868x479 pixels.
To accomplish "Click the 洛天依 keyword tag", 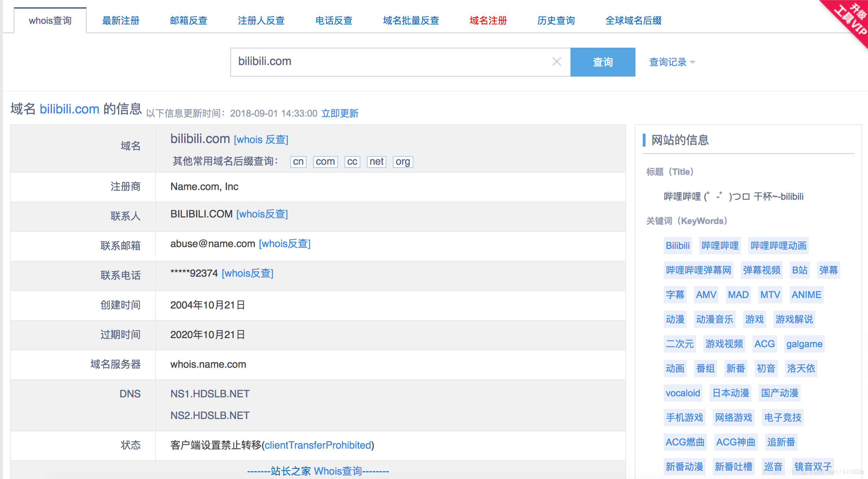I will click(801, 368).
